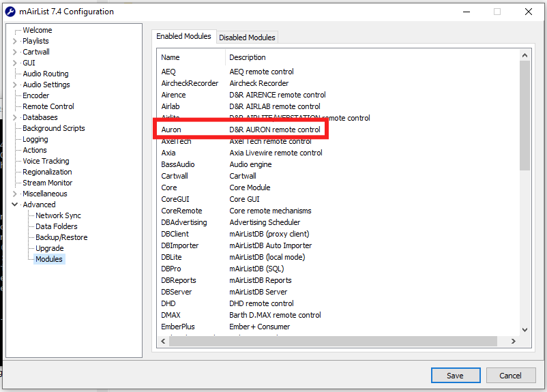Screen dimensions: 547x392
Task: Open the Actions settings page
Action: click(35, 150)
